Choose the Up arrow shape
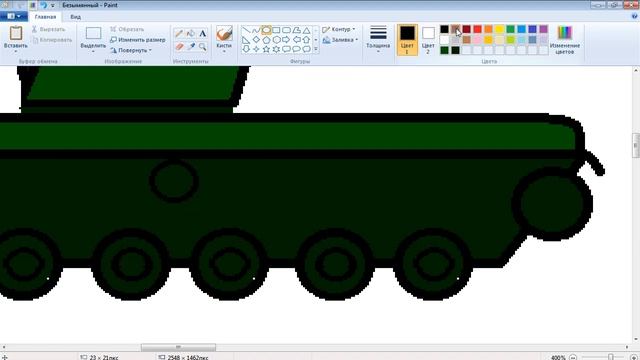This screenshot has width=640, height=360. 306,40
